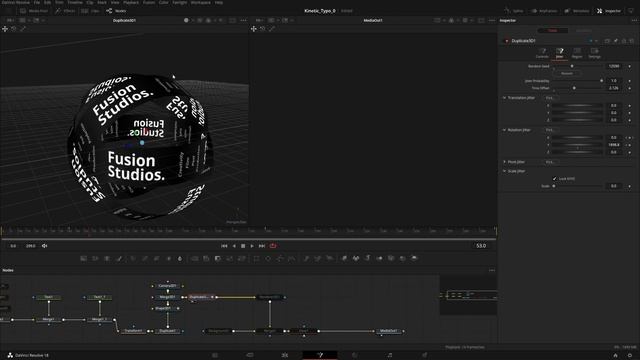Play the composition forward

(x=252, y=246)
